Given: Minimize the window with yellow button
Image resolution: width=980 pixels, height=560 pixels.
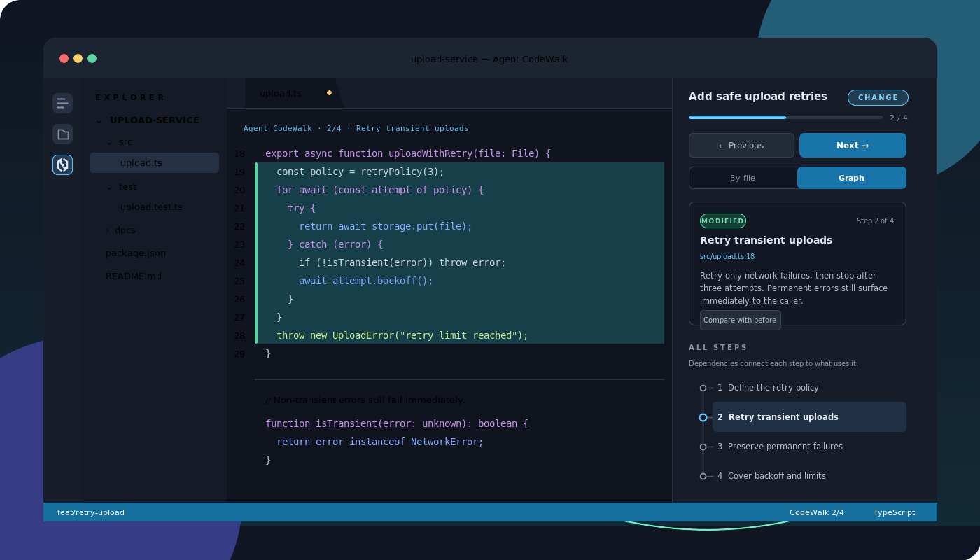Looking at the screenshot, I should tap(78, 59).
